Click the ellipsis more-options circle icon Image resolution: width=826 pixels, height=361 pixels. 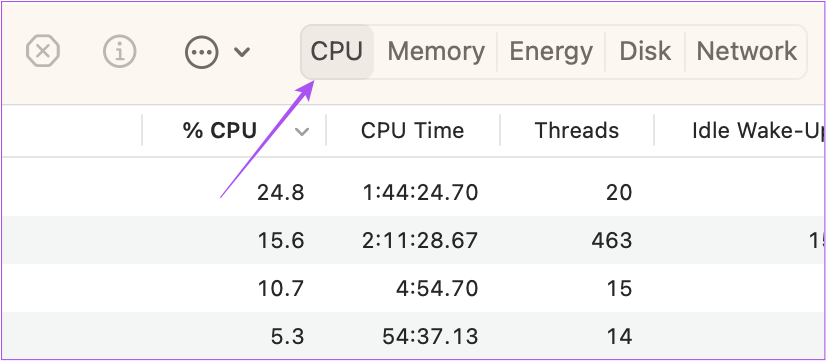[x=201, y=52]
